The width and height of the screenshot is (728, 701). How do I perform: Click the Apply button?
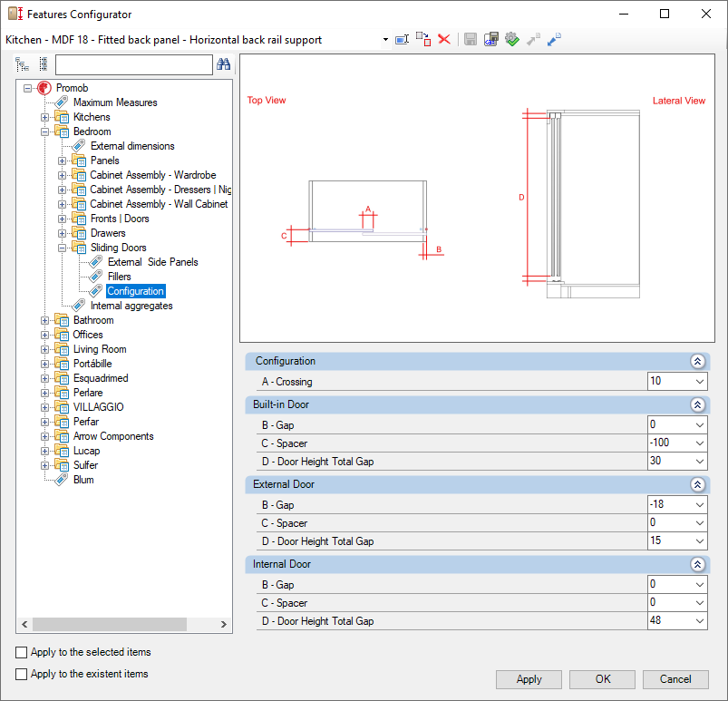[x=529, y=679]
